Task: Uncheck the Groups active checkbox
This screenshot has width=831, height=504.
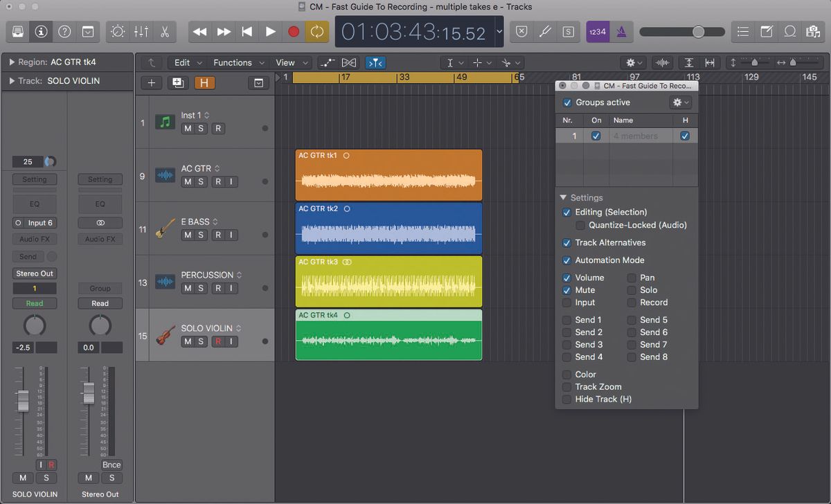Action: (569, 102)
